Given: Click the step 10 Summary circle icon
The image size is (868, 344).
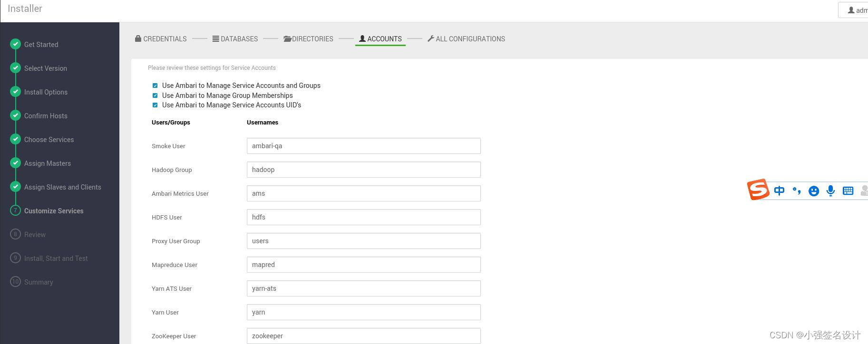Looking at the screenshot, I should [x=15, y=282].
